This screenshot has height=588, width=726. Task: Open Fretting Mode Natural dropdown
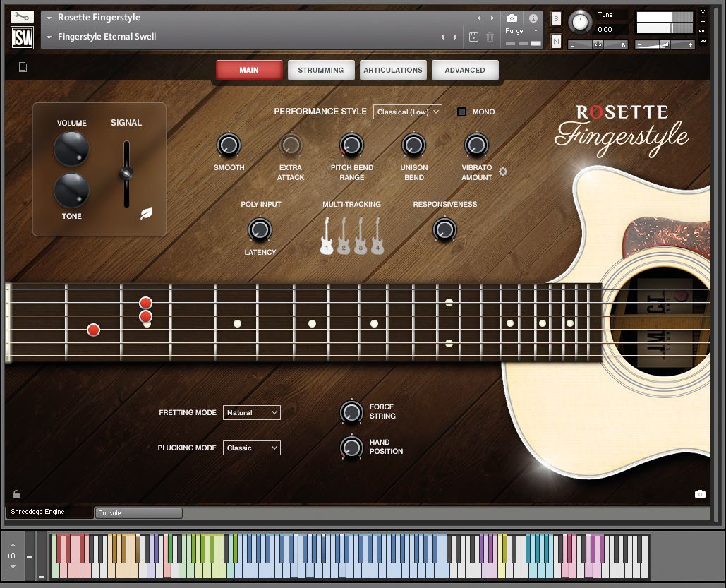251,412
